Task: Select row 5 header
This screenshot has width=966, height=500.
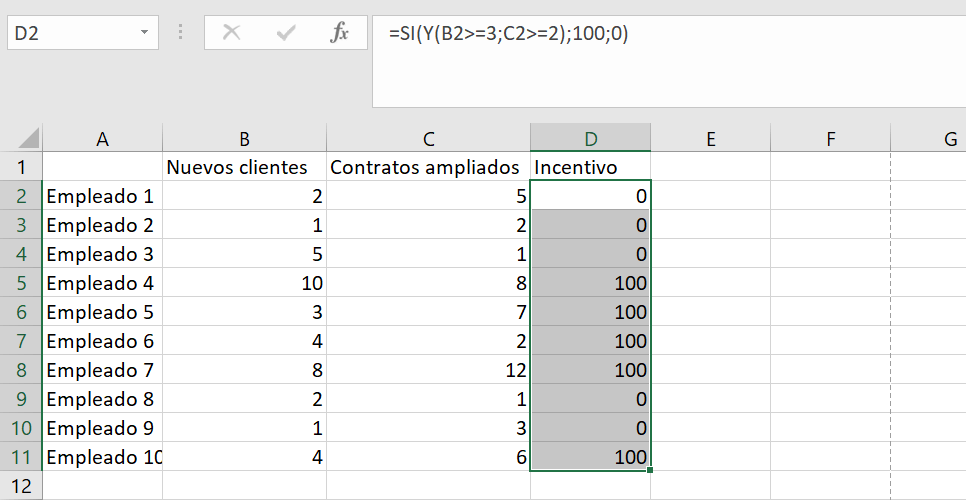Action: 21,283
